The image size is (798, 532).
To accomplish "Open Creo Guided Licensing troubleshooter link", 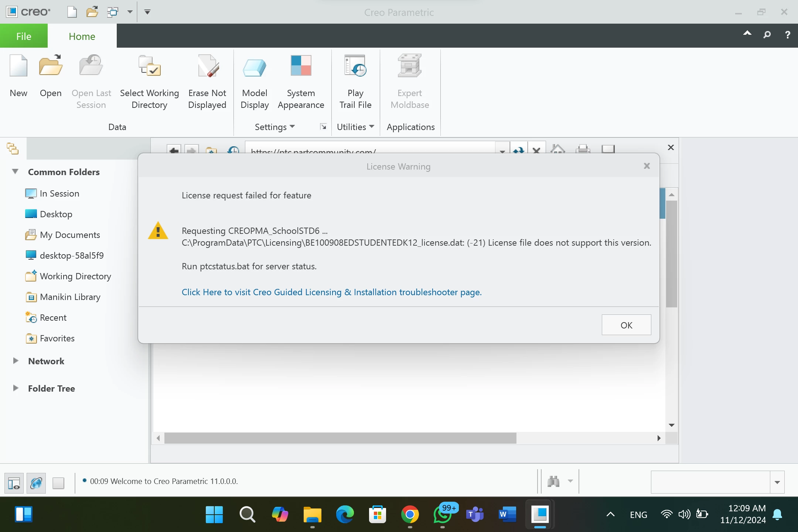I will pos(331,292).
